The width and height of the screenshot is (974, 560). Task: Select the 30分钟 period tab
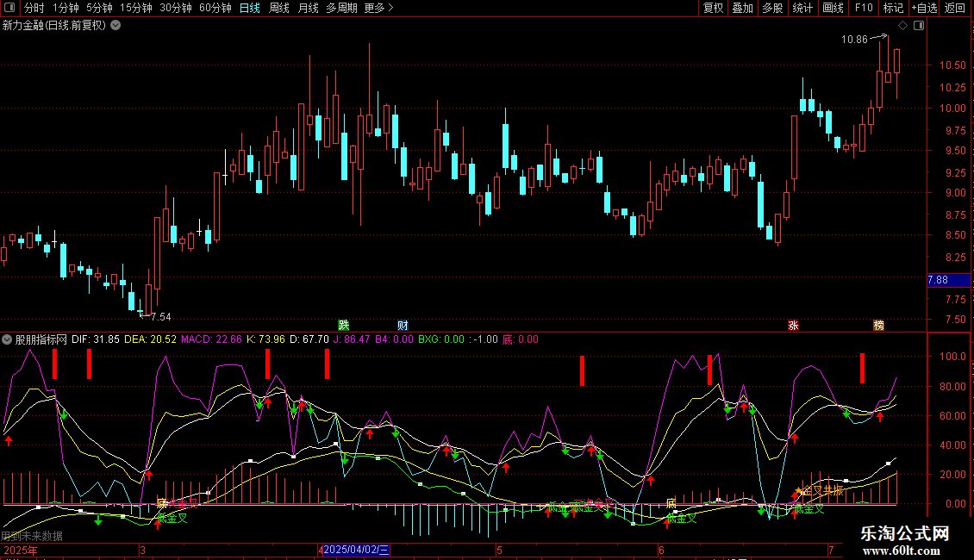click(176, 8)
